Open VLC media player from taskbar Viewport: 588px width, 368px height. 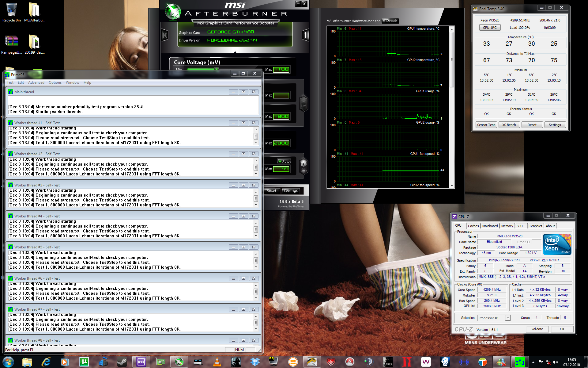pyautogui.click(x=217, y=362)
